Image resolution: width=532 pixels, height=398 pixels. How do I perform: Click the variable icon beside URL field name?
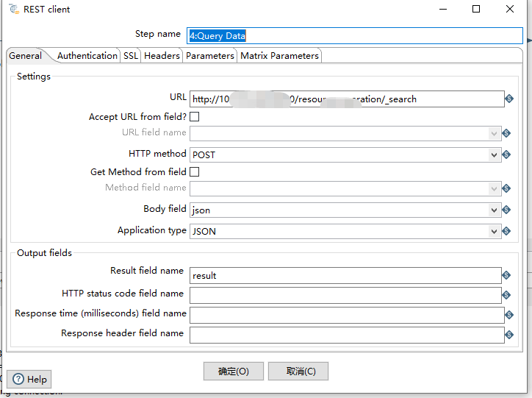coord(506,133)
